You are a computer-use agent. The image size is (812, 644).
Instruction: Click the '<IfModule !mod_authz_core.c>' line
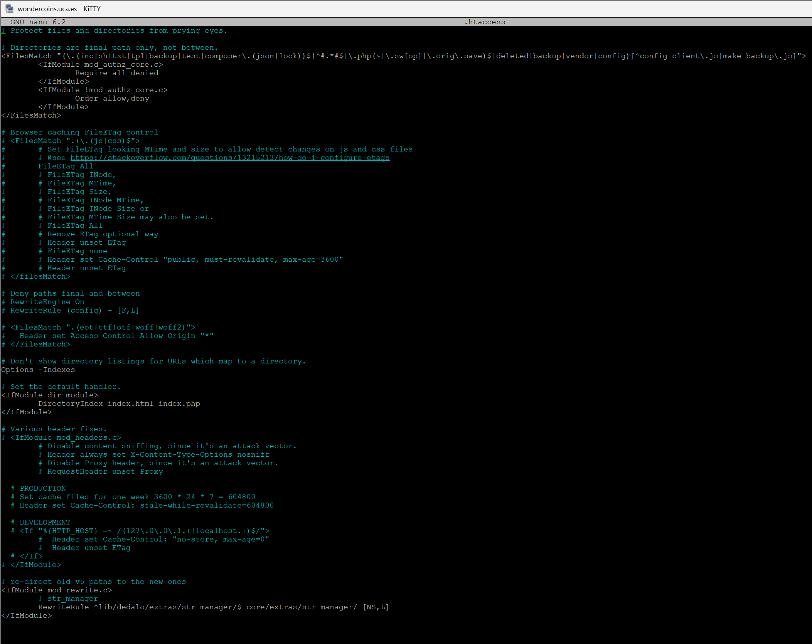point(103,90)
